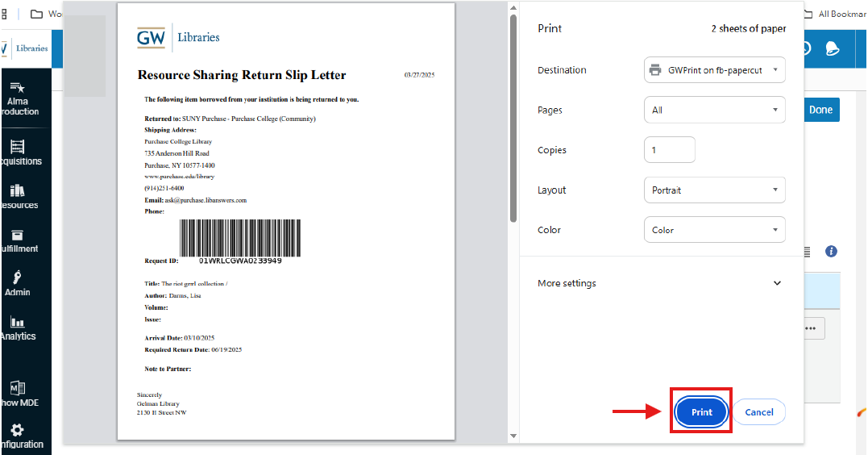Open the Color mode dropdown
Screen dimensions: 868x455
[714, 230]
